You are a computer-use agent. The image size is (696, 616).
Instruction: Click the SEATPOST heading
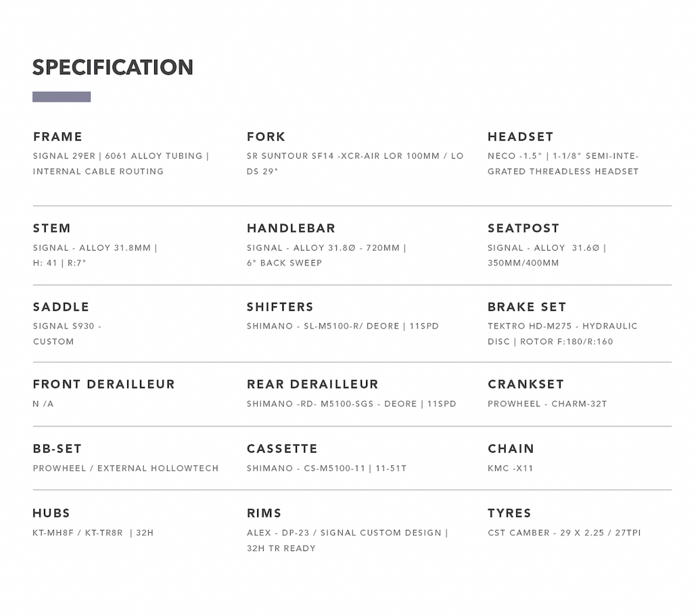point(523,228)
